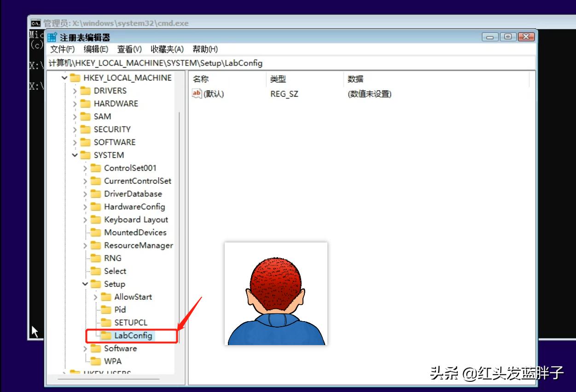576x392 pixels.
Task: Click the ab string icon beside (默认)
Action: coord(196,94)
